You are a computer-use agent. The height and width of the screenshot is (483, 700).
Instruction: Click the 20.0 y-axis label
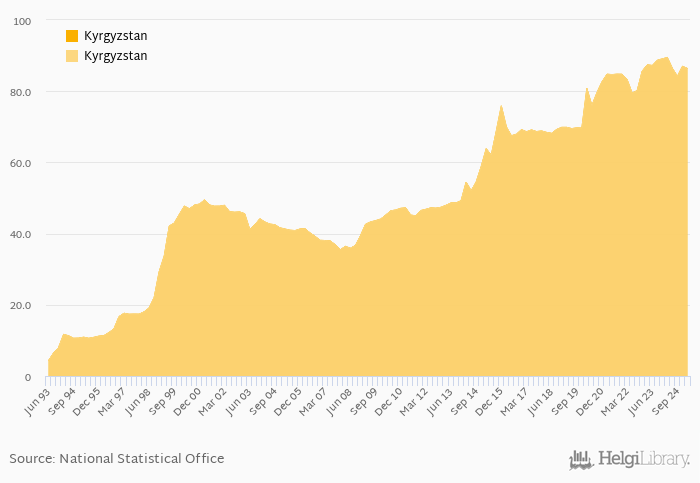click(21, 306)
